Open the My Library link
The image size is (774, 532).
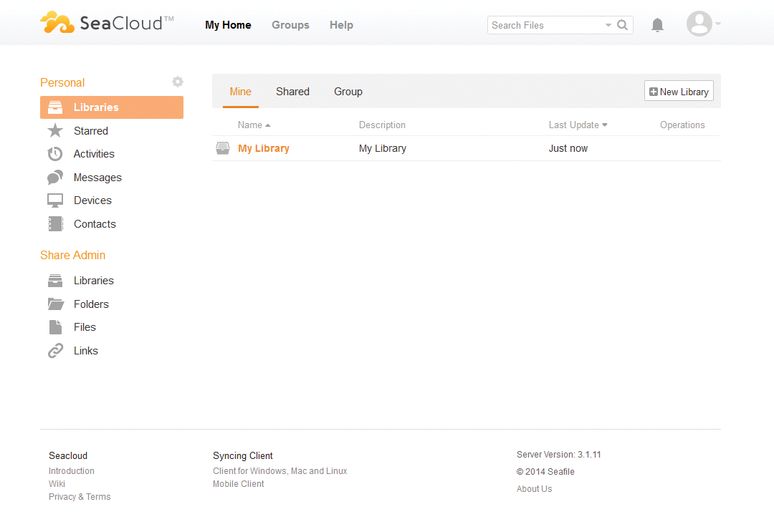pyautogui.click(x=264, y=148)
